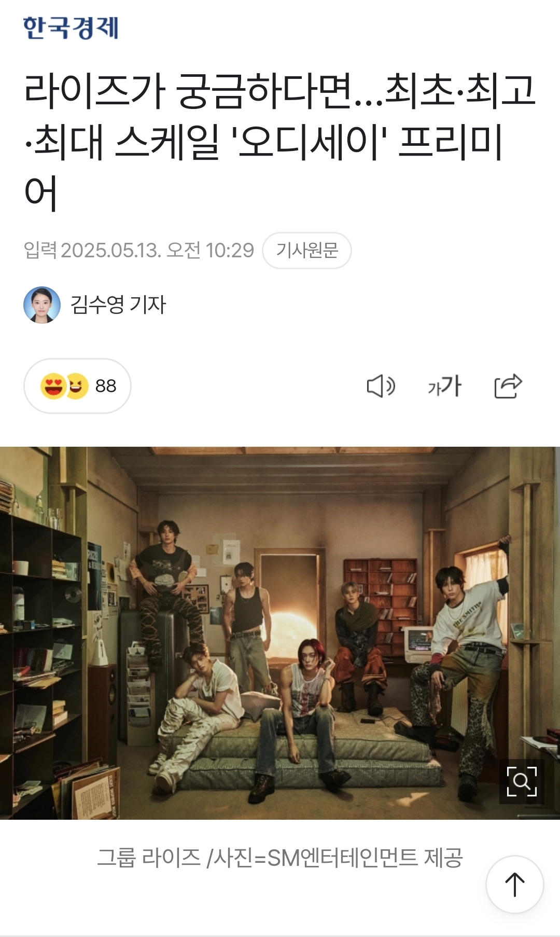
Task: Tap the RIIZE group photo
Action: [x=280, y=633]
